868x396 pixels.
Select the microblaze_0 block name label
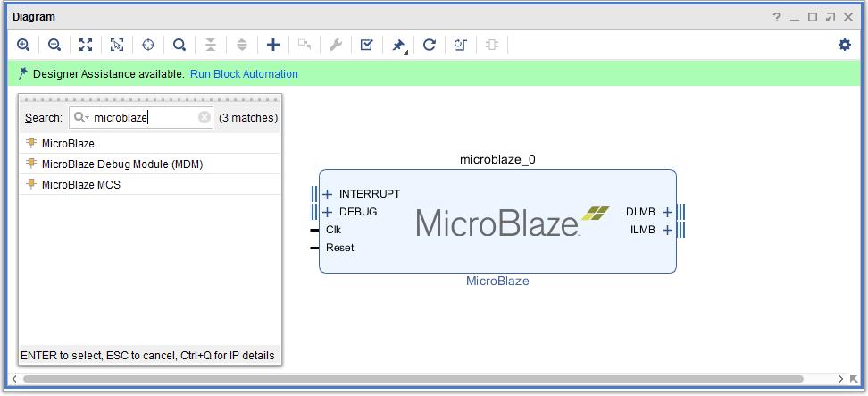497,160
